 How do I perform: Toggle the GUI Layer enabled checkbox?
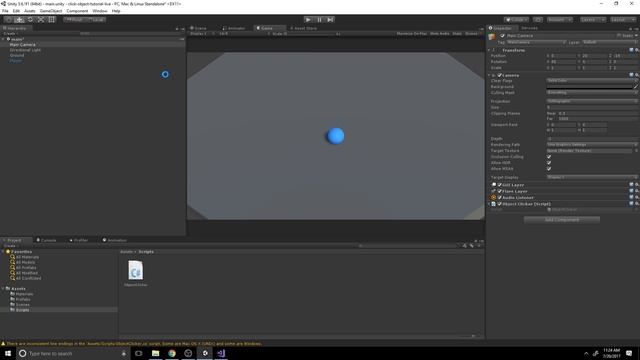pyautogui.click(x=500, y=185)
